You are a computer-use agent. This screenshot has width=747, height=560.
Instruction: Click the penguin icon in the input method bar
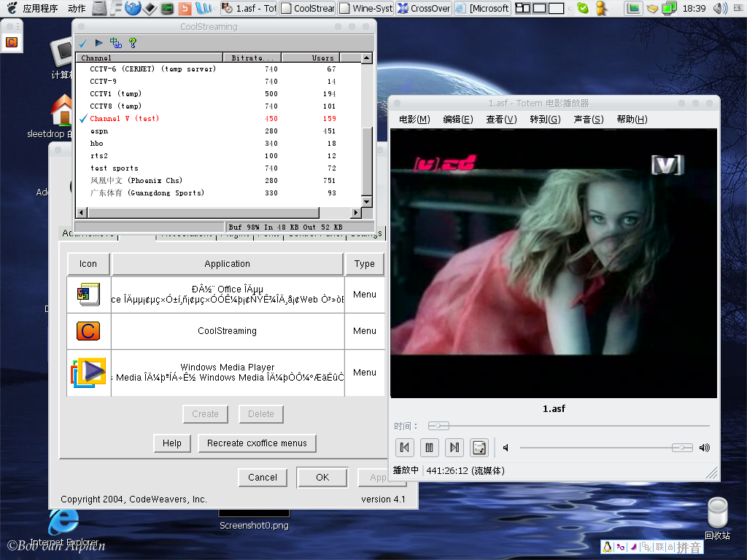[x=608, y=547]
